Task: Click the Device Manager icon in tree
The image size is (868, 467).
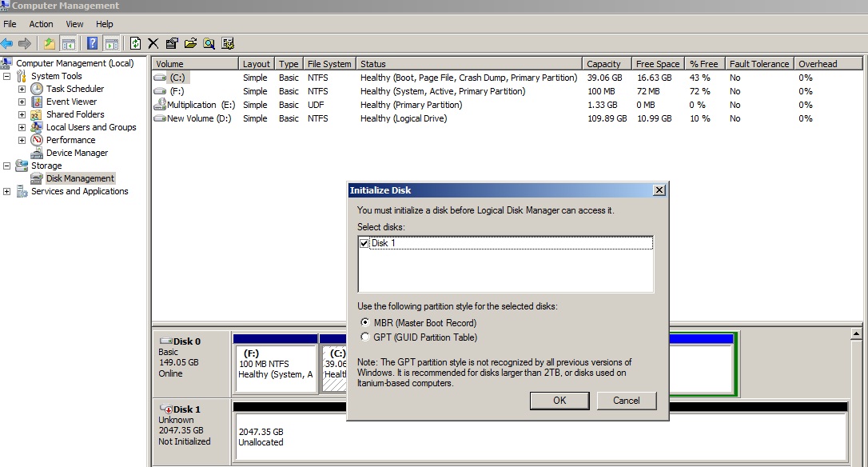Action: [x=37, y=153]
